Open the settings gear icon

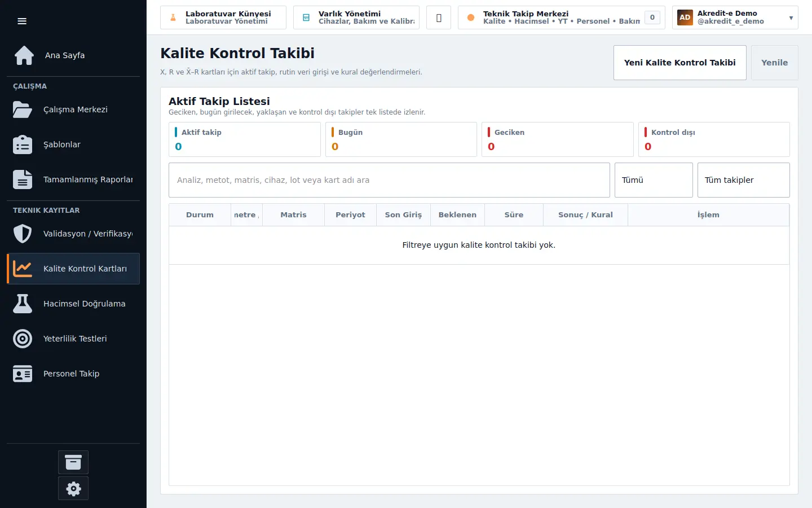click(73, 488)
